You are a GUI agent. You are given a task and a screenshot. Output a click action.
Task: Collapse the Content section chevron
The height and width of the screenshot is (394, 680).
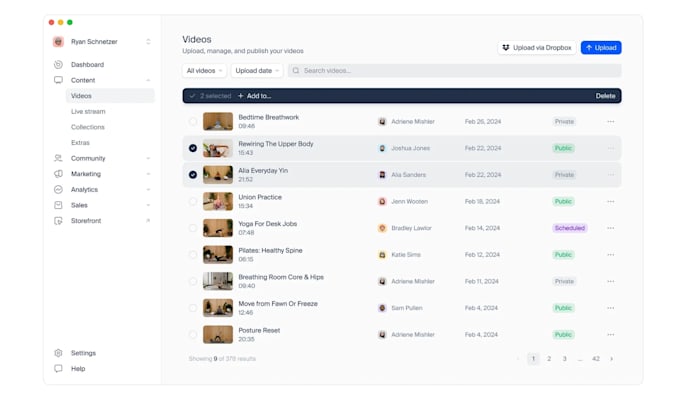tap(148, 80)
